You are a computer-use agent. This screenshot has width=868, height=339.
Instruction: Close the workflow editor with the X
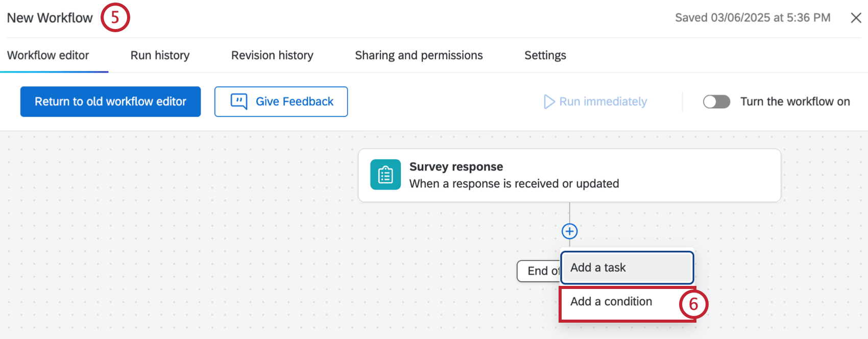[x=856, y=18]
